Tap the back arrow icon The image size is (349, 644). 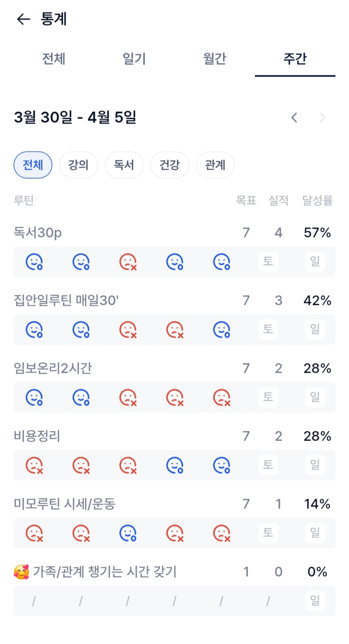23,19
